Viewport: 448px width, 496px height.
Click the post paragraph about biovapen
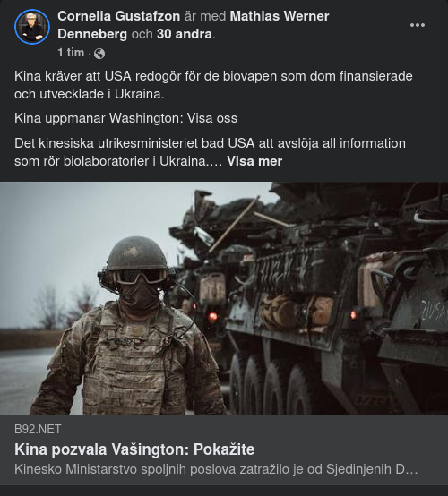coord(213,85)
